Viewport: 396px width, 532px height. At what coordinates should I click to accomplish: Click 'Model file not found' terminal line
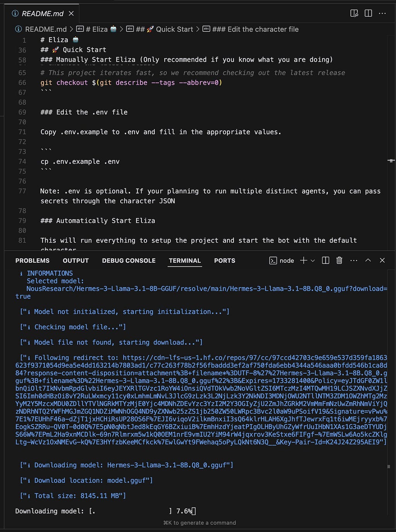(111, 342)
